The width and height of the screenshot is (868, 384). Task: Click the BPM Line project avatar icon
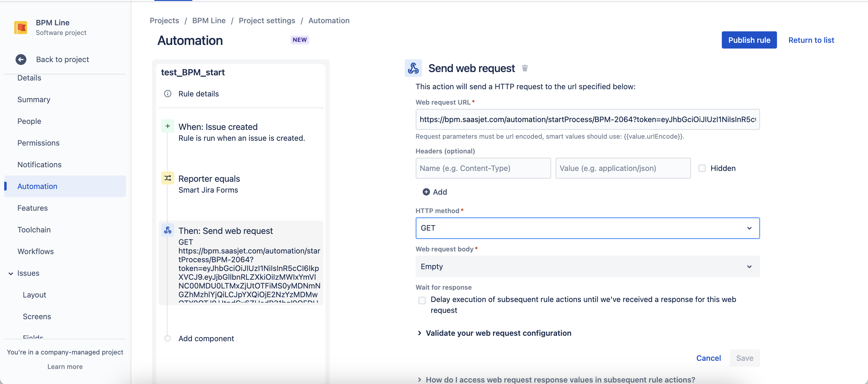(x=20, y=27)
